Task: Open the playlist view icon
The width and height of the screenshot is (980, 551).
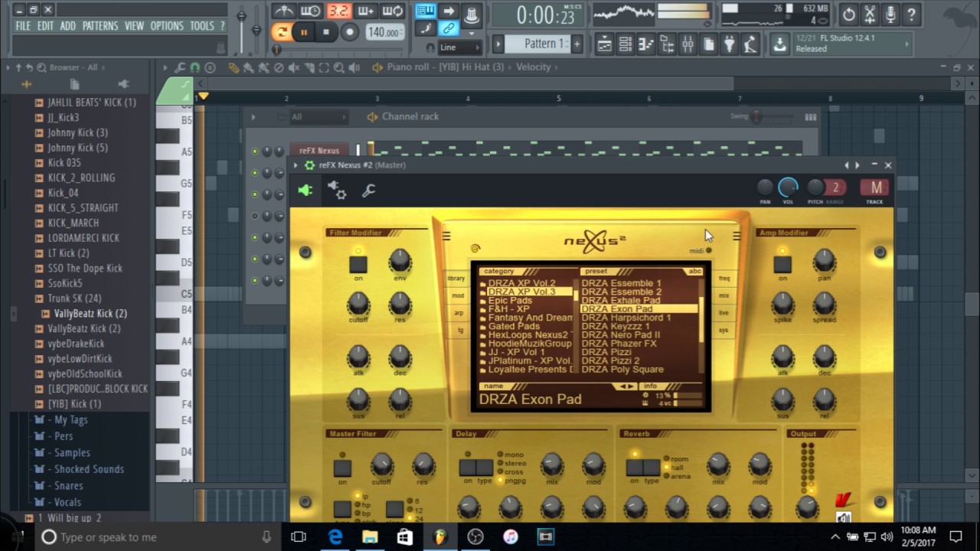Action: coord(605,44)
